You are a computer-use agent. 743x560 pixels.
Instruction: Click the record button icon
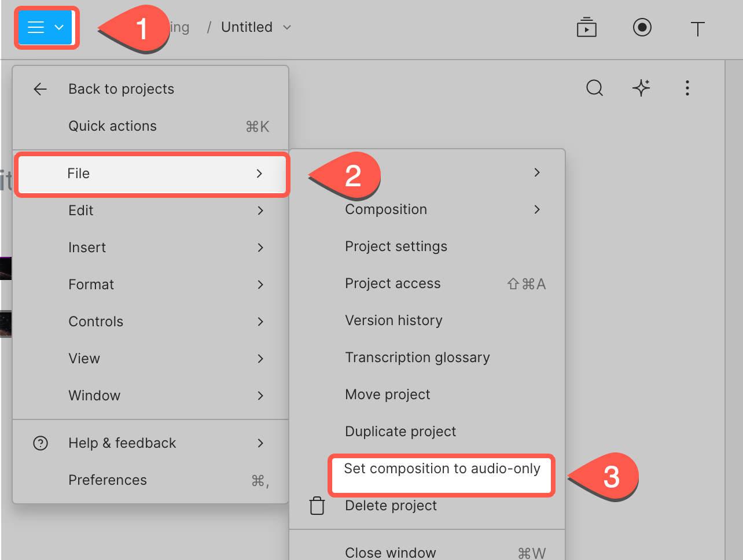pos(642,28)
